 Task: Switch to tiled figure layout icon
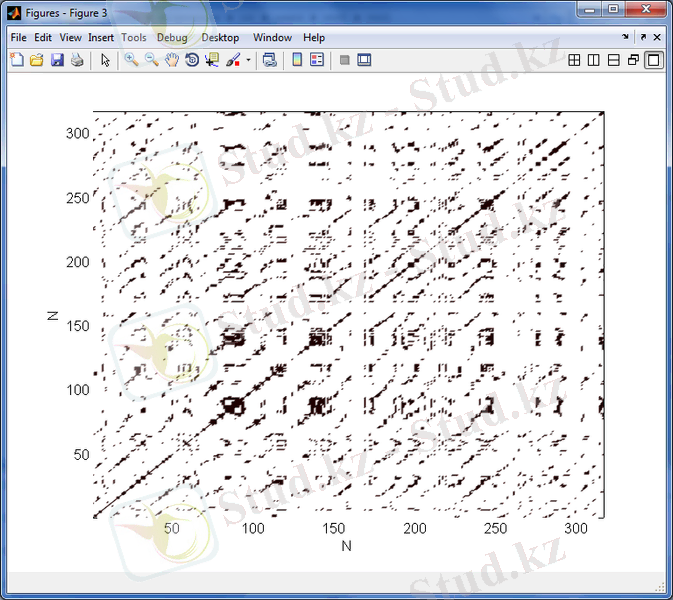click(574, 60)
